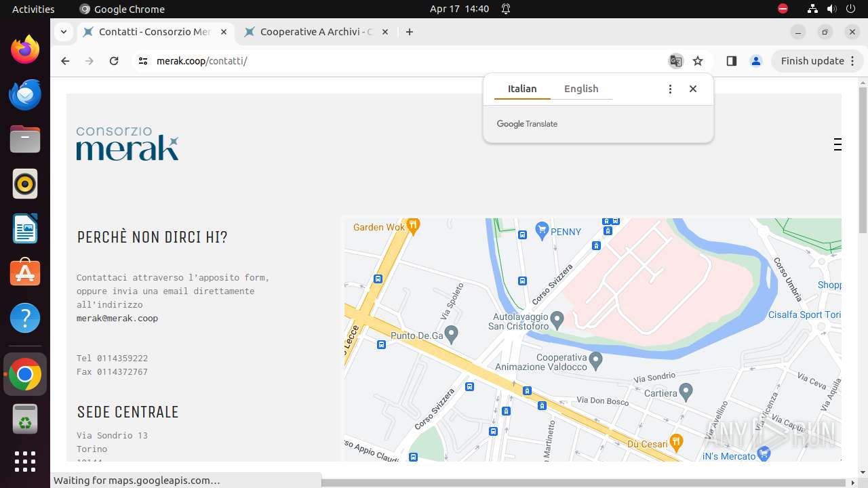Bookmark this page with the star
The height and width of the screenshot is (488, 868).
tap(698, 61)
